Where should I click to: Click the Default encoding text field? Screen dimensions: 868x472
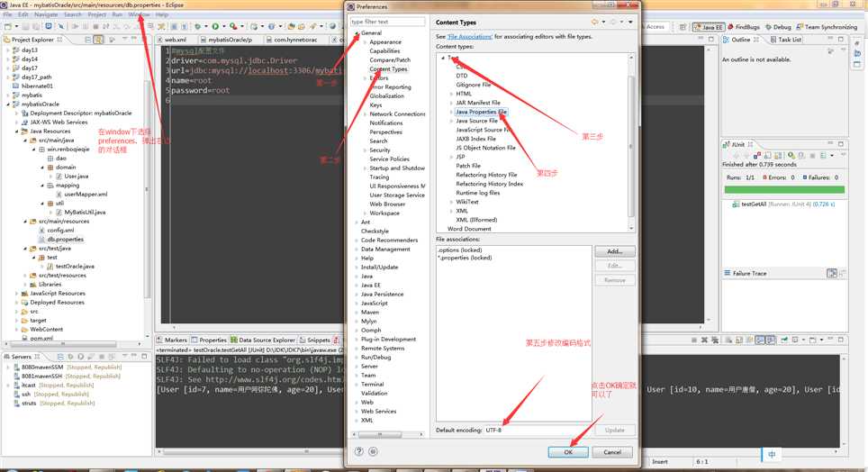(538, 430)
